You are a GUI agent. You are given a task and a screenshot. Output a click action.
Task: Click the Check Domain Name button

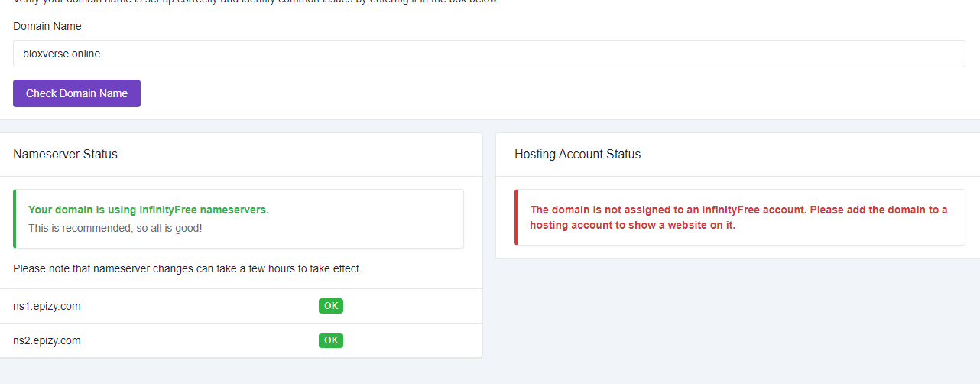point(76,93)
